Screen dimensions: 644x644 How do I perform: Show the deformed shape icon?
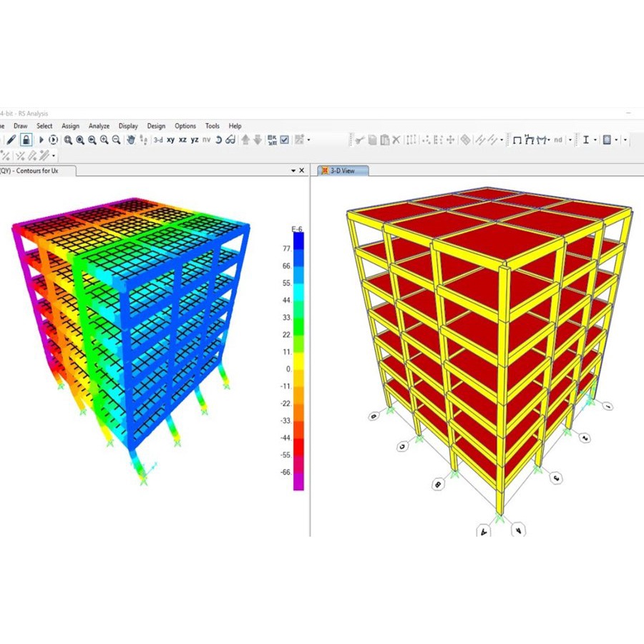(530, 140)
